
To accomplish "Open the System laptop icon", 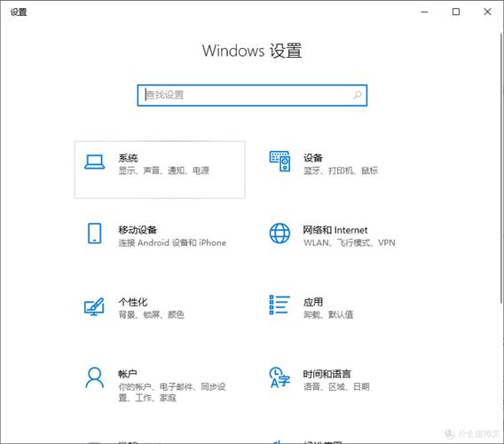I will [x=94, y=162].
